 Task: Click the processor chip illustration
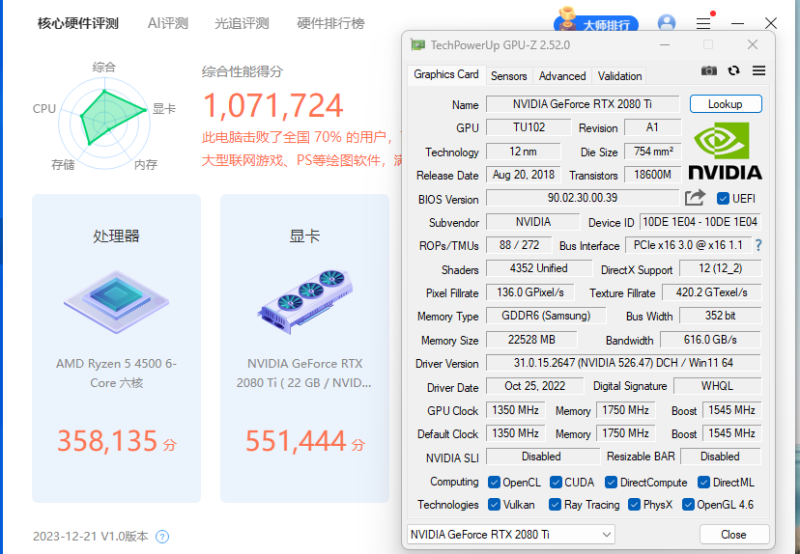click(116, 302)
